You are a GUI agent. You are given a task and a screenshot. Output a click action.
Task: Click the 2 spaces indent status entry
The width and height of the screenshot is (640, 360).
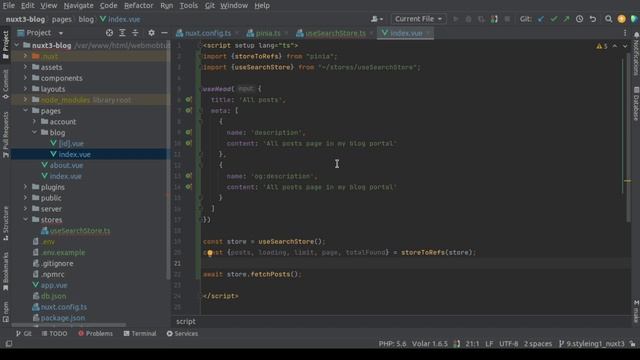pos(538,344)
